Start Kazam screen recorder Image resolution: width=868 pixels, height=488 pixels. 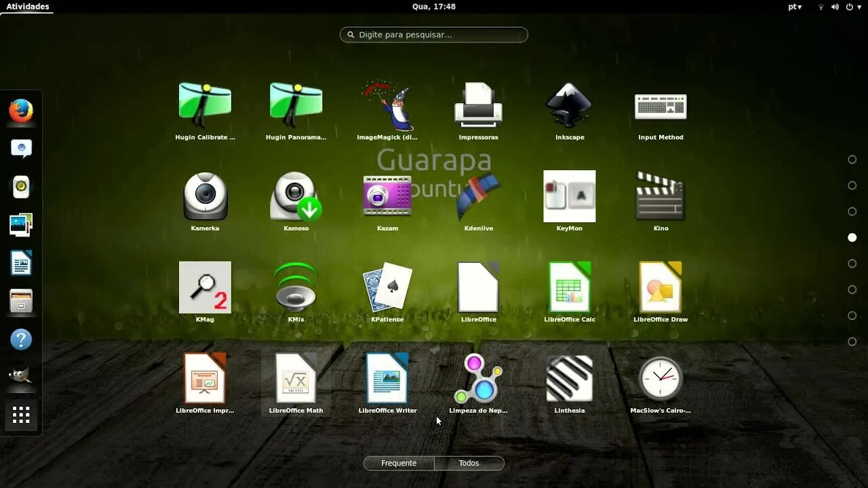point(387,203)
